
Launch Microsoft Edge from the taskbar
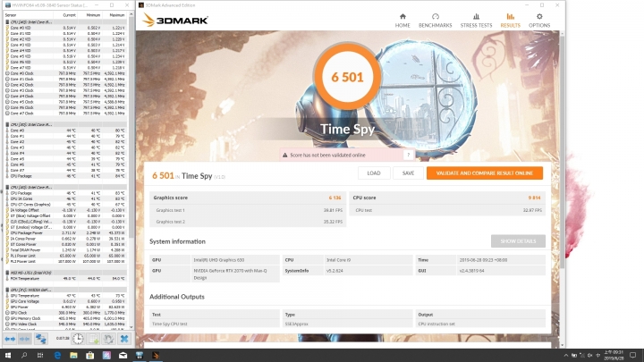[57, 356]
